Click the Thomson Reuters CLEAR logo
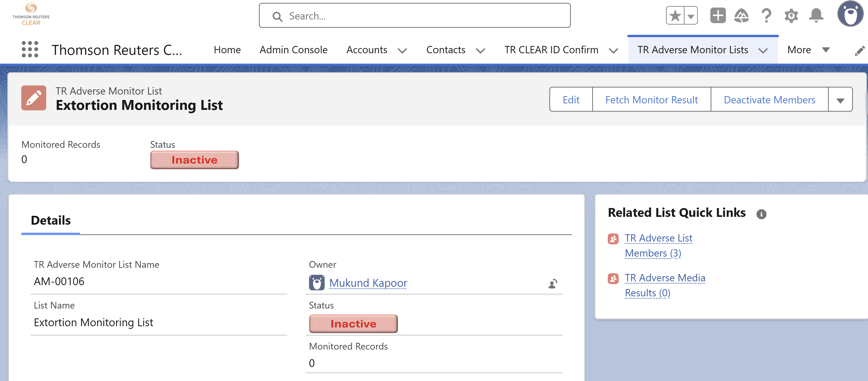Screen dimensions: 868x381 31,14
